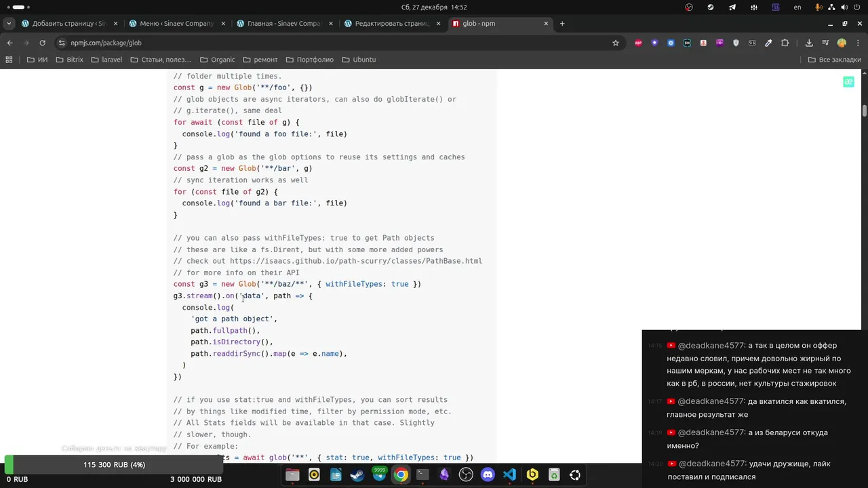Open the apps grid in bookmarks bar
The image size is (868, 488).
click(9, 60)
